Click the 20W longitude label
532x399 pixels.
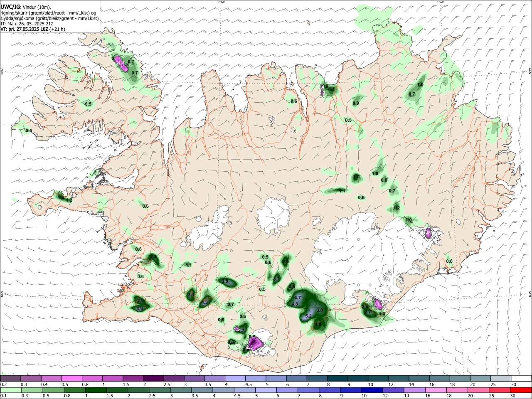(221, 2)
